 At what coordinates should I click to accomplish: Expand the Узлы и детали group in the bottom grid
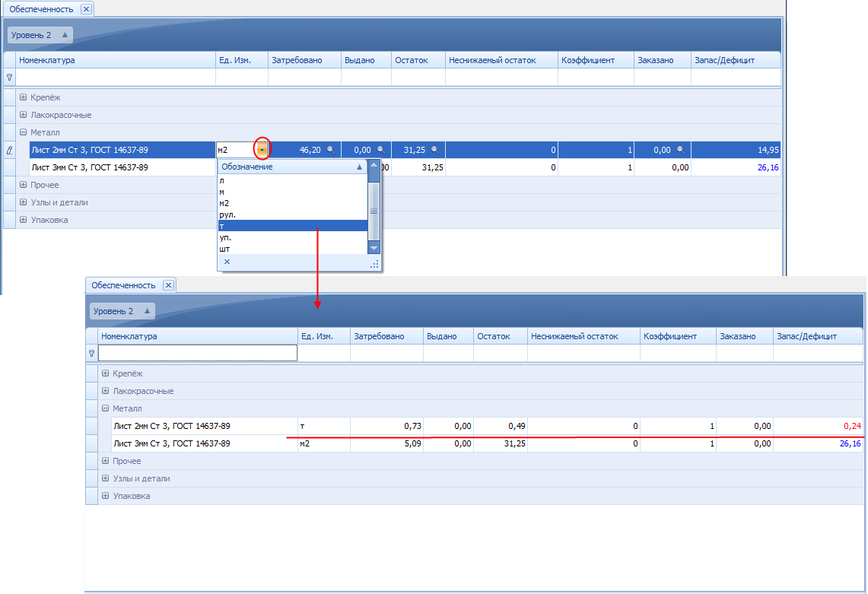[105, 478]
